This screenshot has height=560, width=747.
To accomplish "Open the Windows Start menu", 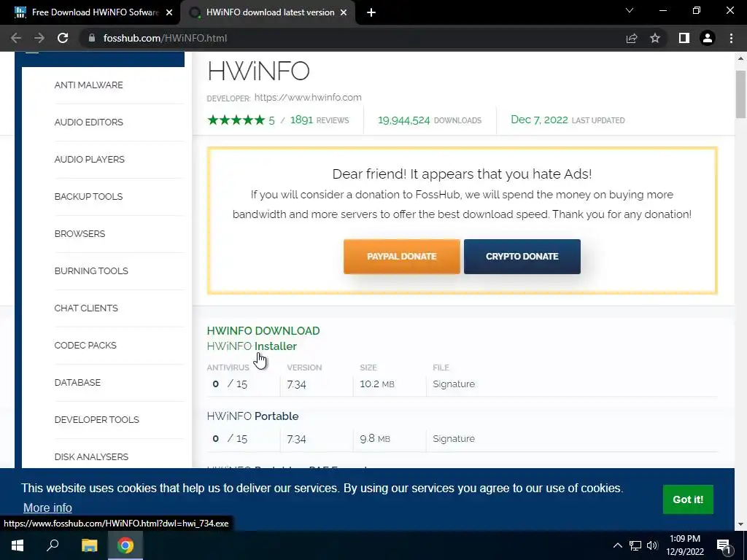I will (18, 545).
